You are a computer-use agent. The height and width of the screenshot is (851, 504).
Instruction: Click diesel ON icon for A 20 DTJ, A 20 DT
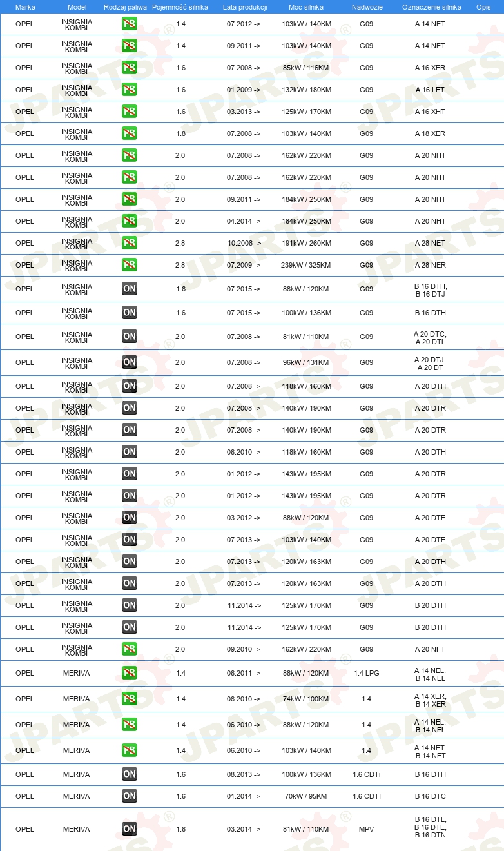[130, 362]
